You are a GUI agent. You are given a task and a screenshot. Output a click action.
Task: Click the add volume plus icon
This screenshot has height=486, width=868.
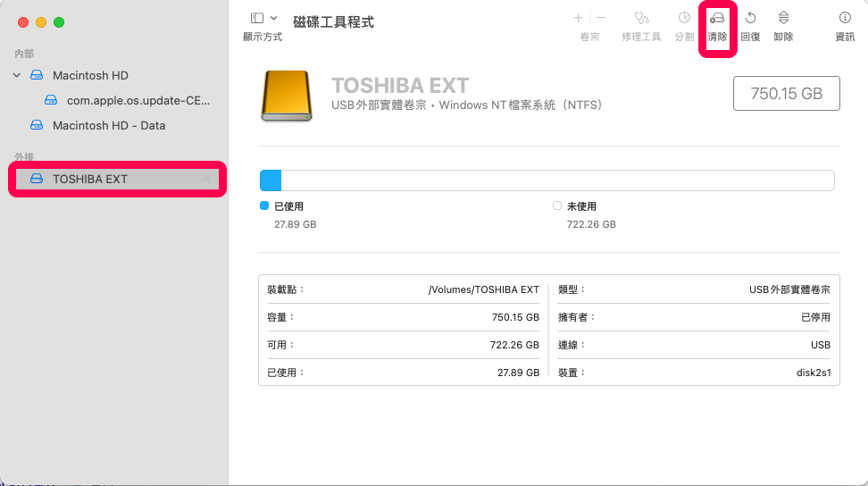point(578,18)
